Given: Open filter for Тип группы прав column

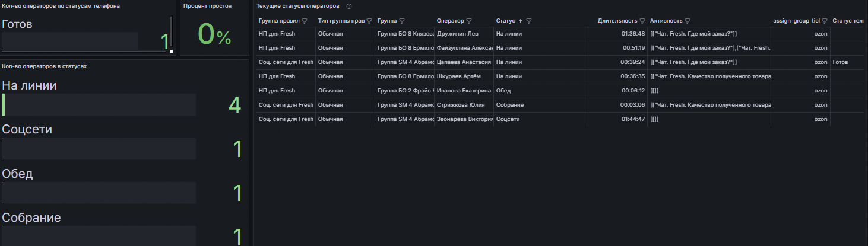Looking at the screenshot, I should (x=369, y=21).
